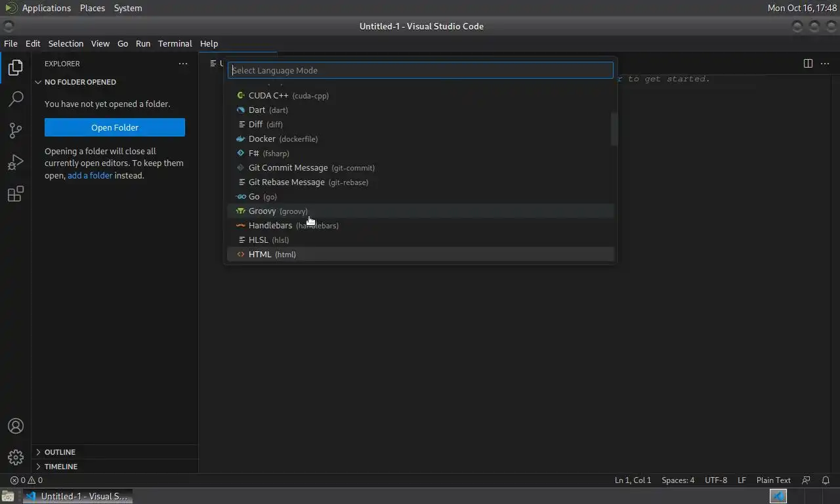Open the Terminal menu
The width and height of the screenshot is (840, 504).
click(175, 43)
